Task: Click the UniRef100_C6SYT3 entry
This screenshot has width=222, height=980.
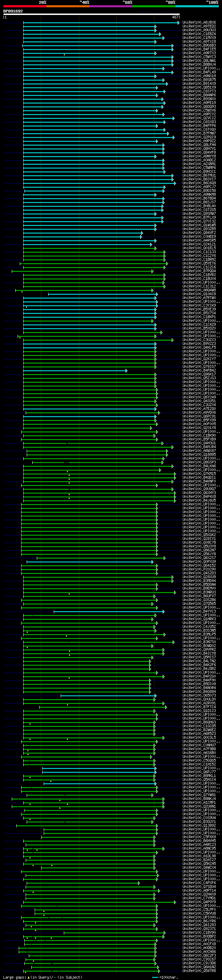Action: coord(199,91)
